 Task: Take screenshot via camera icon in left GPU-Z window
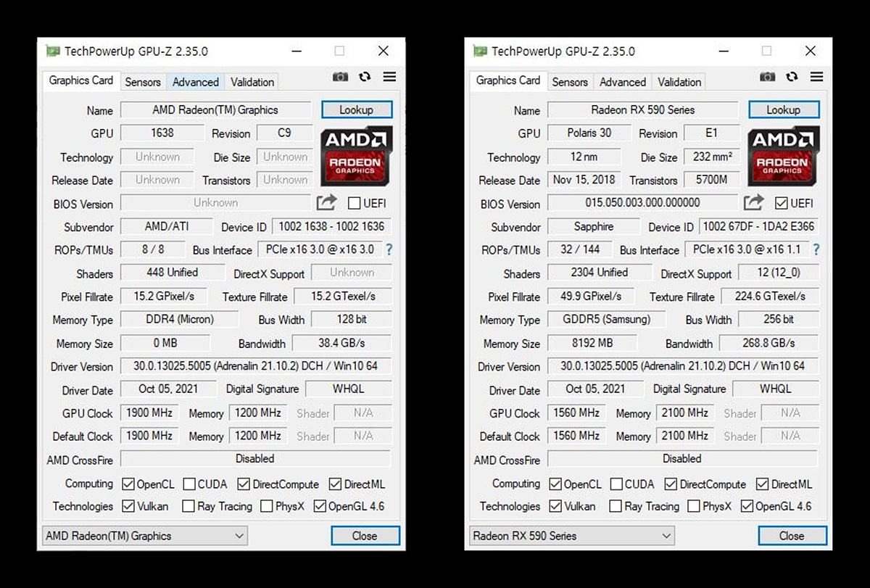(340, 77)
